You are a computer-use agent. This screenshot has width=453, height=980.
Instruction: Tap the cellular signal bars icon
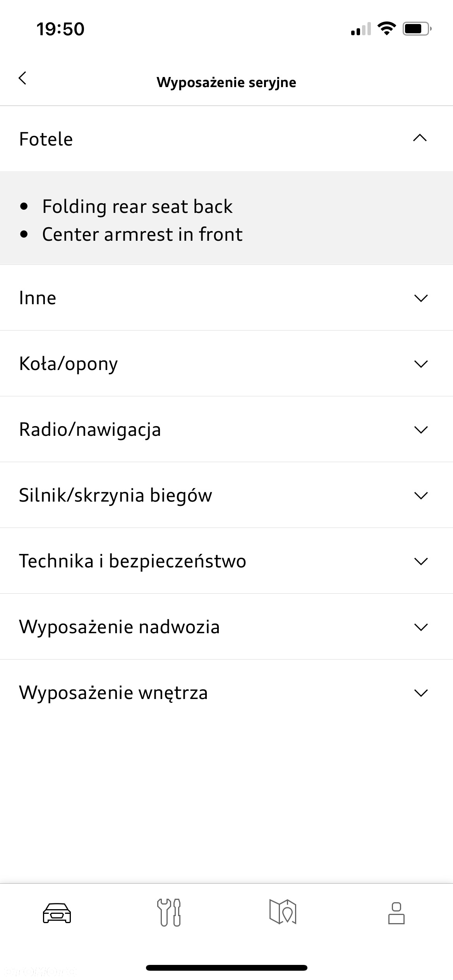pyautogui.click(x=361, y=29)
